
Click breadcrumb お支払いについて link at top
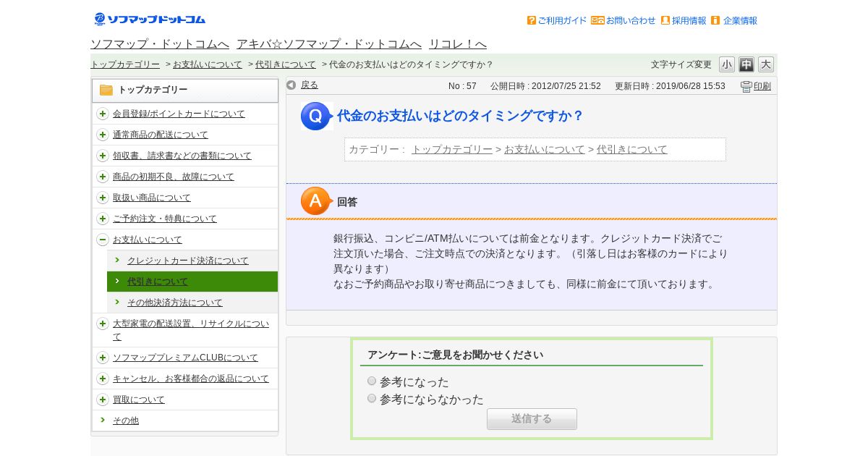click(208, 64)
